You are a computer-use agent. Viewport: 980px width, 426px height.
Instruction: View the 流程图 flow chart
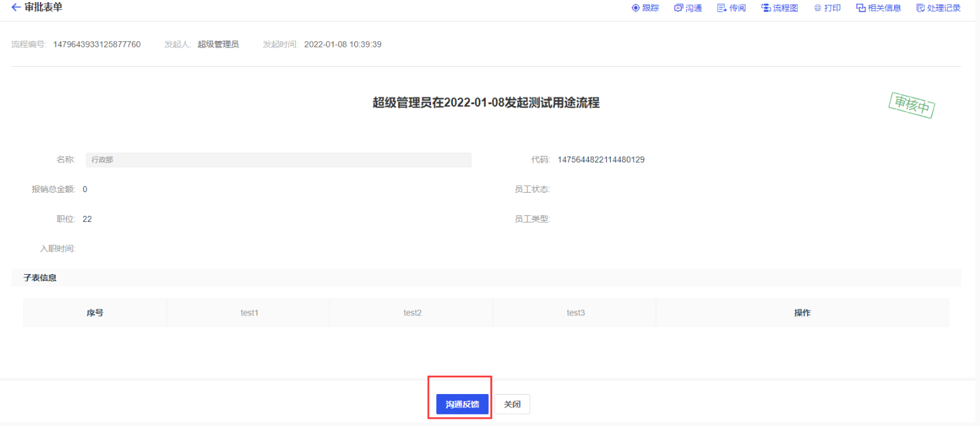click(x=779, y=8)
